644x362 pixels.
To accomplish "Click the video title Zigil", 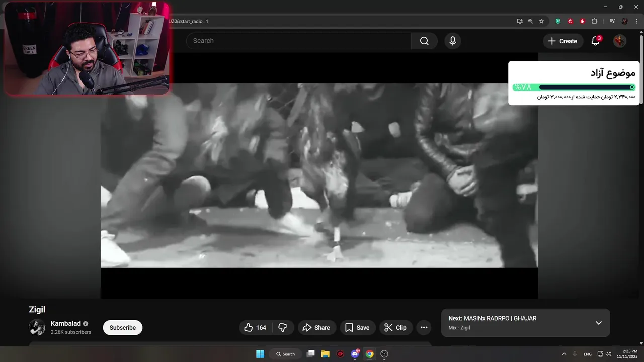I will point(37,310).
